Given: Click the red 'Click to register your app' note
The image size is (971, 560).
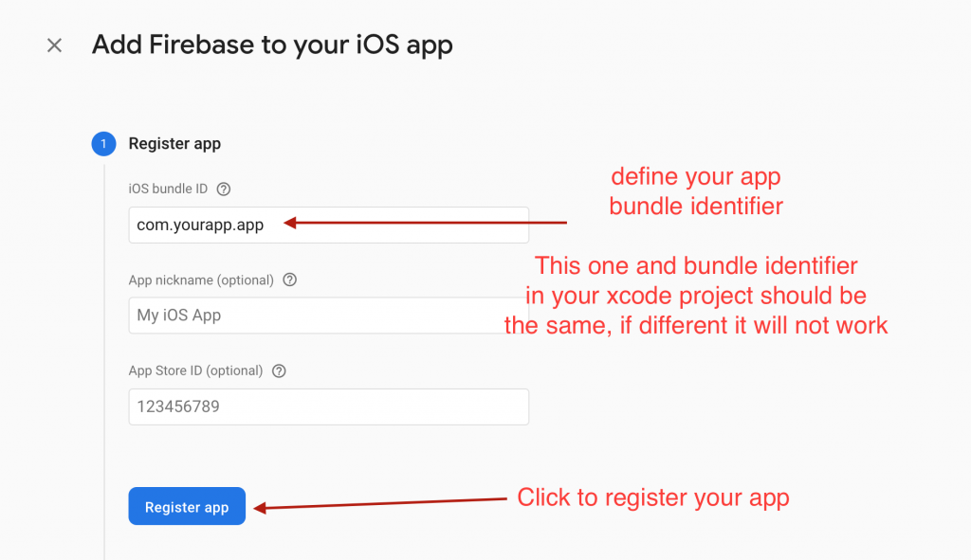Looking at the screenshot, I should tap(653, 497).
